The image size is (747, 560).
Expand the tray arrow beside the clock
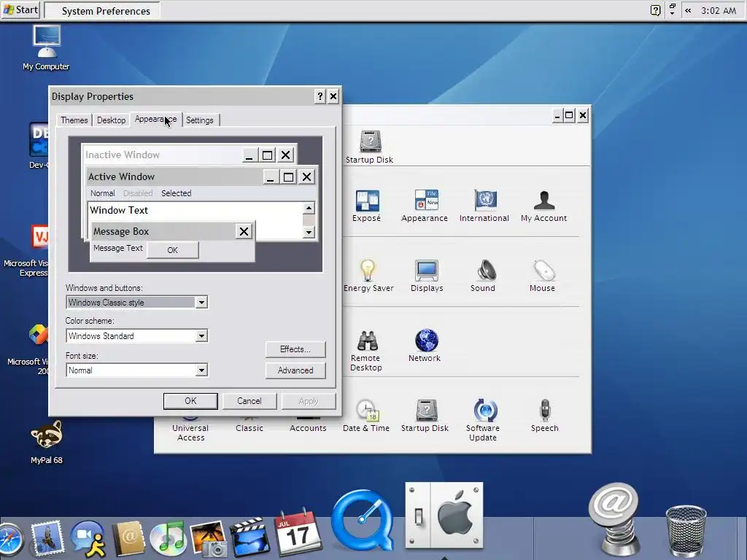point(688,10)
